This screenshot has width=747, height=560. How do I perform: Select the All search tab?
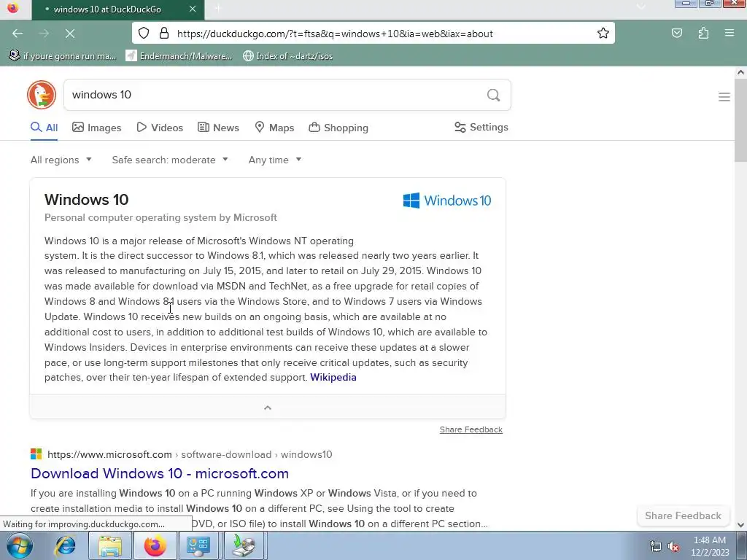pos(44,128)
